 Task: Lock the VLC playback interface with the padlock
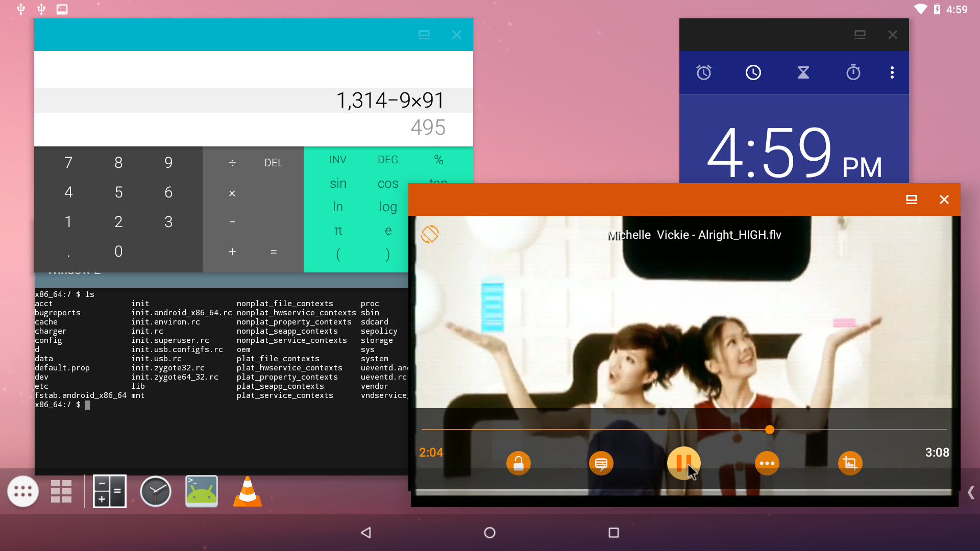coord(518,463)
